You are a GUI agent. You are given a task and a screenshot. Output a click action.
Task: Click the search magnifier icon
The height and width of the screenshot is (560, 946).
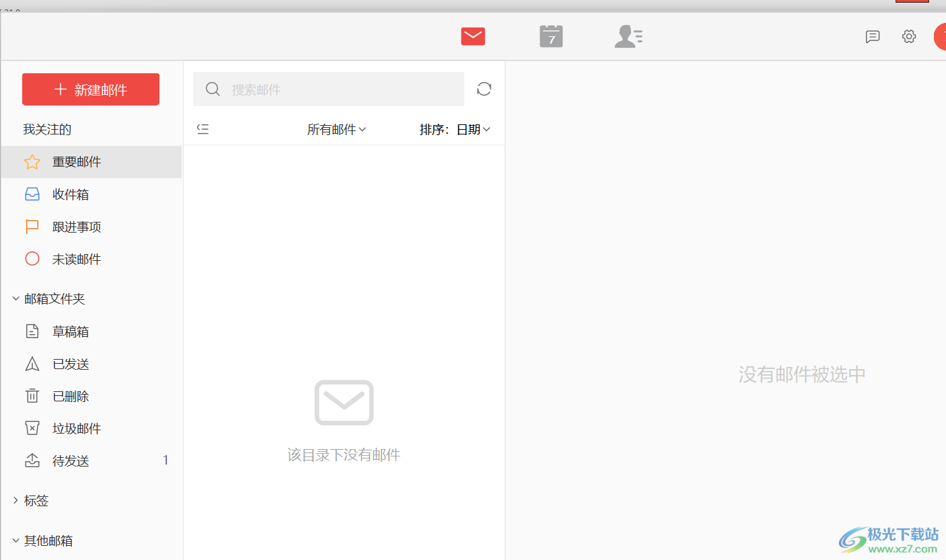(213, 89)
